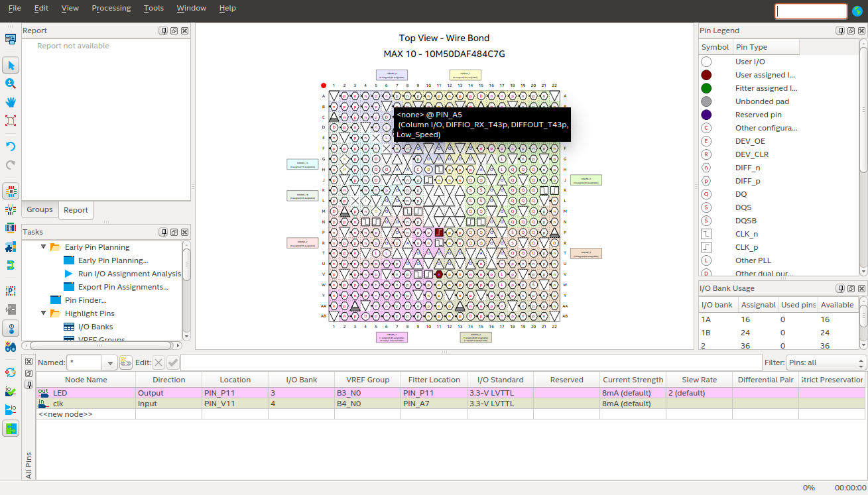Viewport: 868px width, 495px height.
Task: Click the Edit value input field
Action: [x=471, y=362]
